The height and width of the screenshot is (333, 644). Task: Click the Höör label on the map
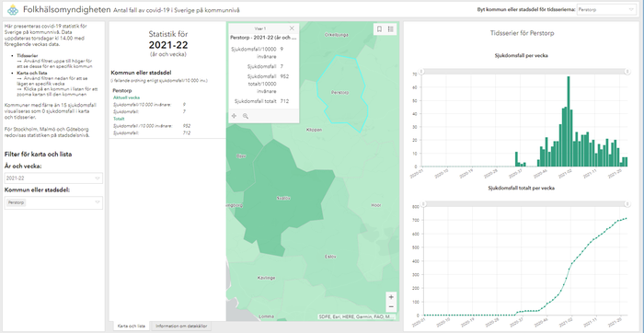tap(375, 205)
